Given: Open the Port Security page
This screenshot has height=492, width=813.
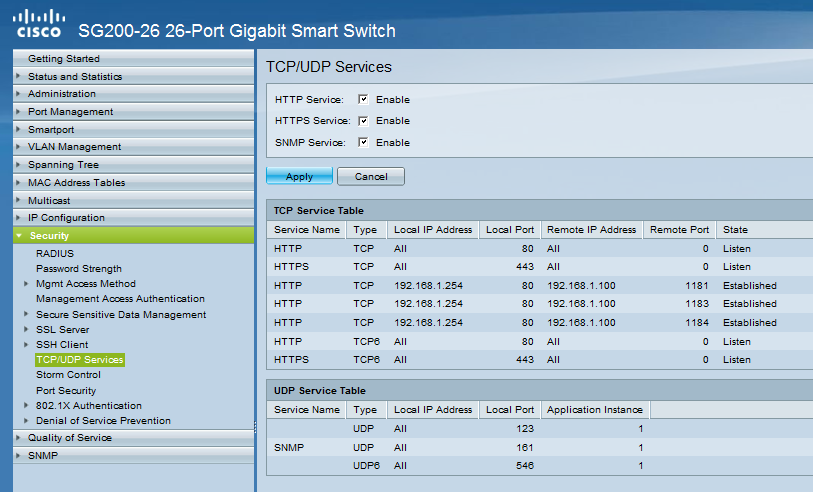Looking at the screenshot, I should point(66,390).
